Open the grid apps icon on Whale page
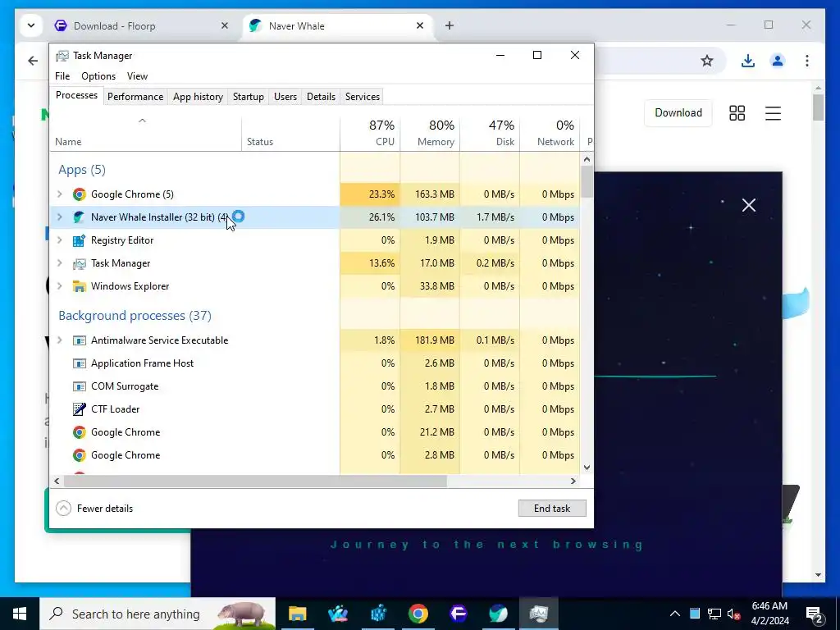 pos(737,113)
